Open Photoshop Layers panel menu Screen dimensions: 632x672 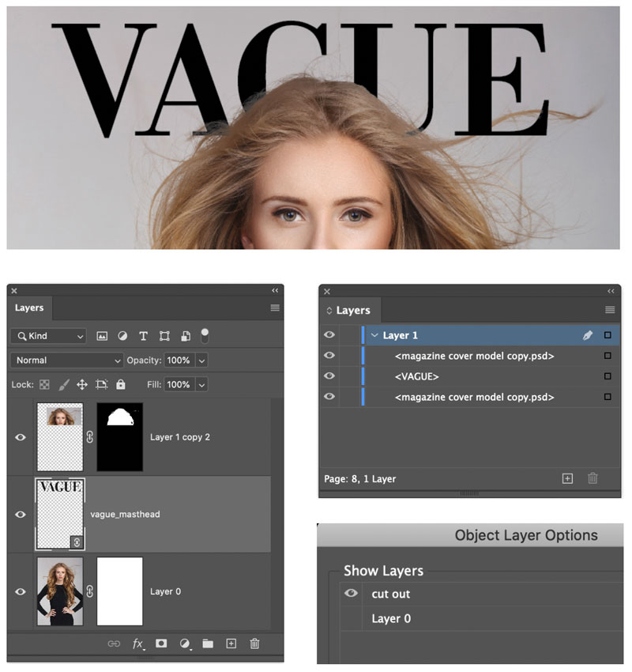tap(275, 308)
